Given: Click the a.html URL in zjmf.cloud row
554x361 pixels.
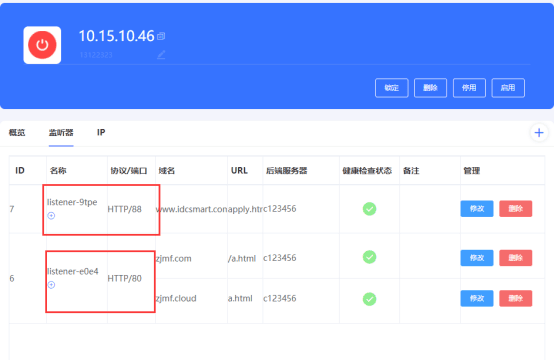Looking at the screenshot, I should coord(240,298).
